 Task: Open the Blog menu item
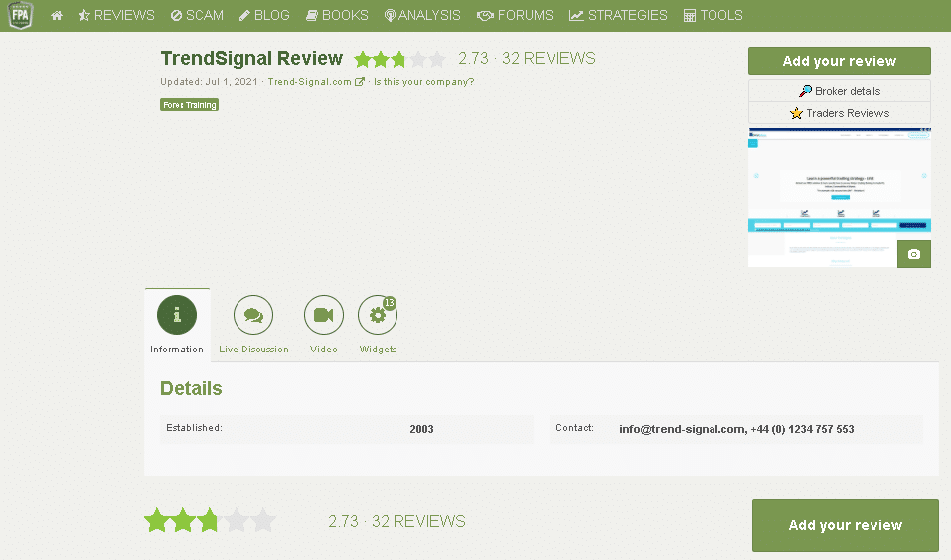coord(264,16)
